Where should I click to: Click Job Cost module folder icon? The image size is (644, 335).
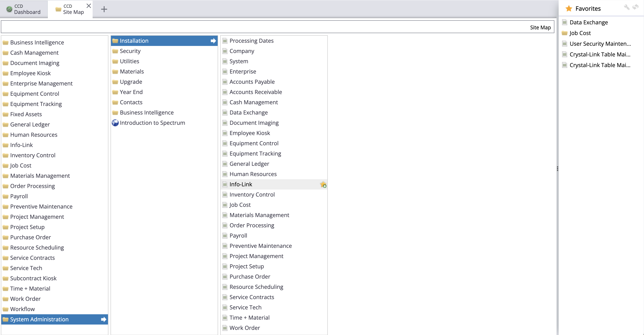tap(6, 166)
